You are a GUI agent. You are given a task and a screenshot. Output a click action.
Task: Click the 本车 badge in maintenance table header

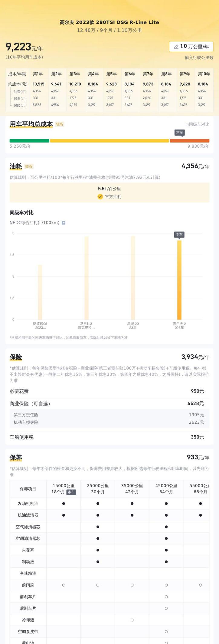click(71, 492)
